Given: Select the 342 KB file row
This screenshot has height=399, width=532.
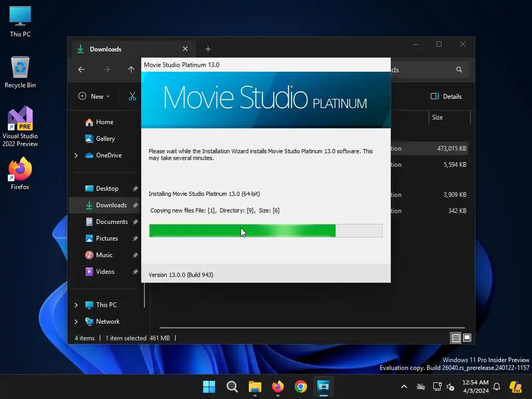Looking at the screenshot, I should coord(430,211).
